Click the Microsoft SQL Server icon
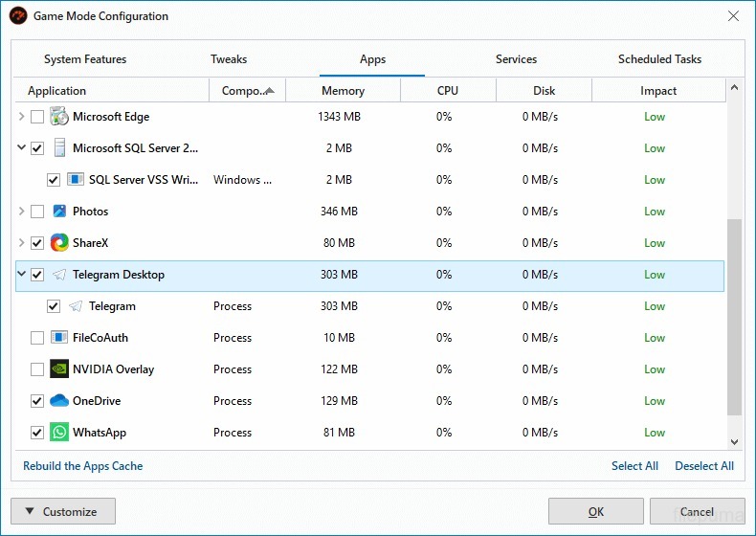Image resolution: width=756 pixels, height=536 pixels. [59, 148]
